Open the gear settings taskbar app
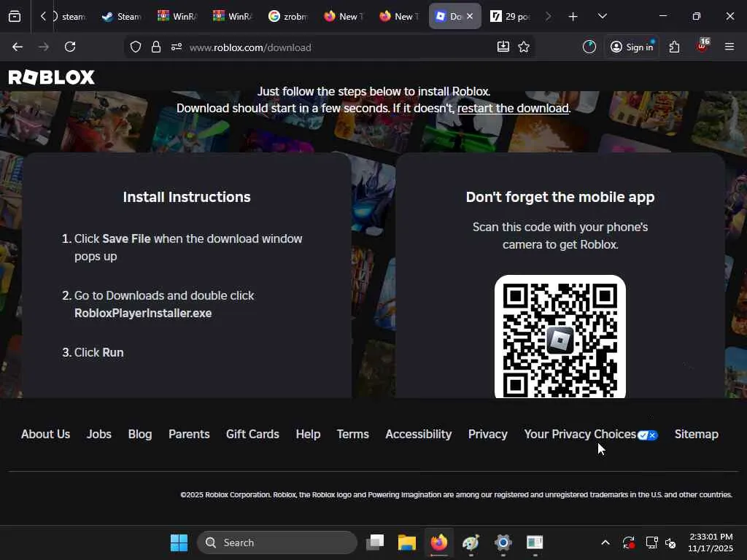Viewport: 747px width, 560px height. tap(503, 542)
